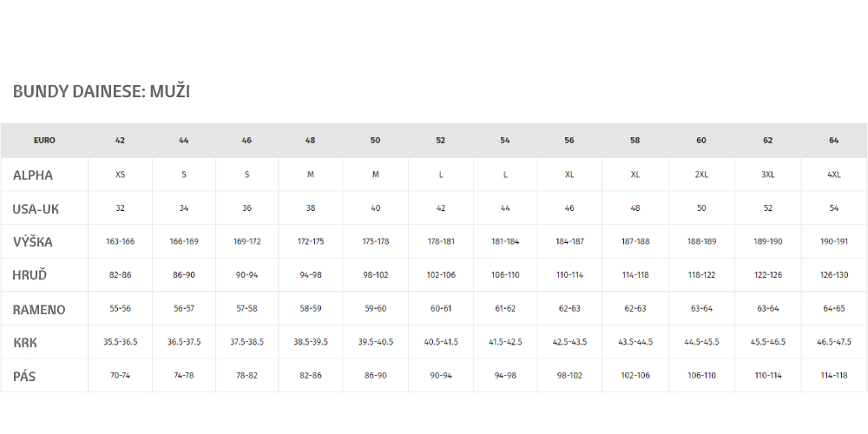Click the VÝŠKA row label
This screenshot has width=868, height=434.
[x=33, y=242]
